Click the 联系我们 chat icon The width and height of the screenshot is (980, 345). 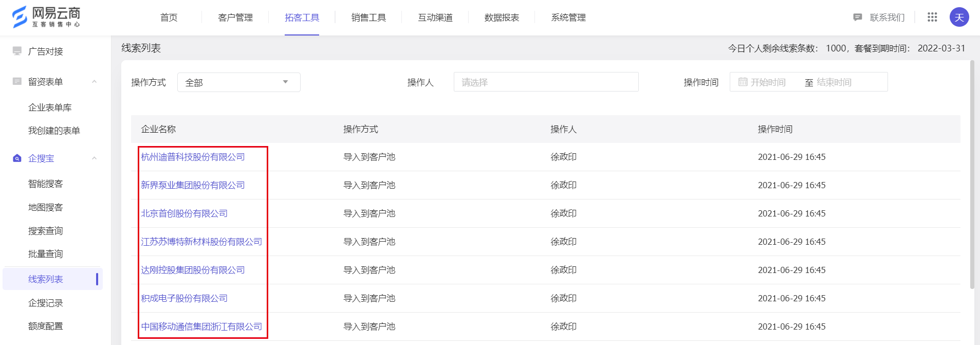pos(857,17)
